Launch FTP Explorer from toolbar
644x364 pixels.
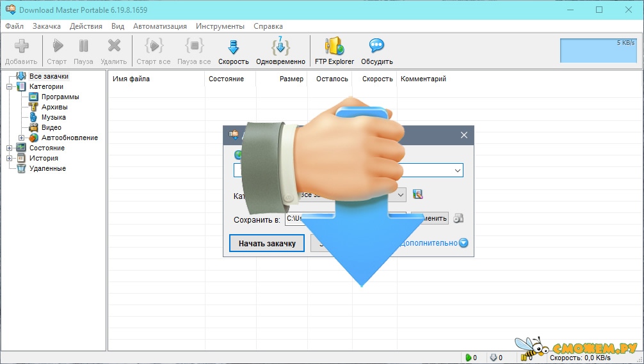coord(334,51)
